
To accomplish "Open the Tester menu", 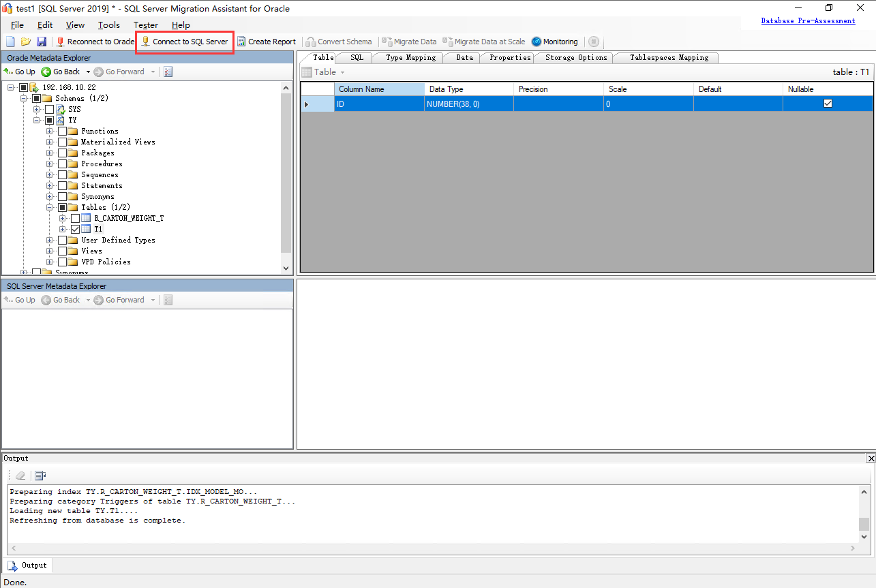I will pos(146,25).
